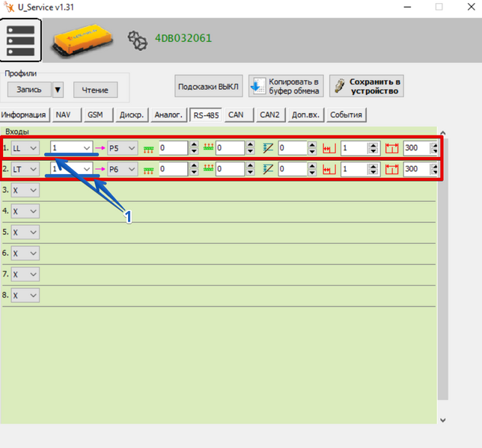The height and width of the screenshot is (448, 482).
Task: Open the row 6 type dropdown
Action: tap(25, 254)
